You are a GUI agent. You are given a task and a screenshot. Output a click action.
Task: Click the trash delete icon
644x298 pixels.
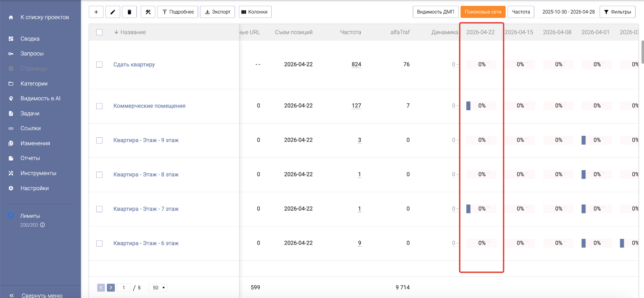point(129,12)
